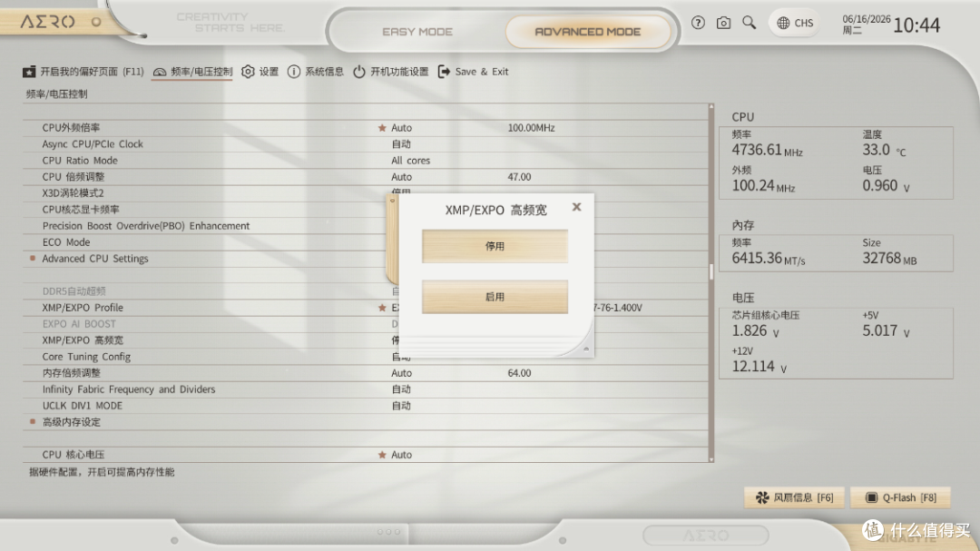Expand the 高级内存设定 submenu
The height and width of the screenshot is (551, 980).
coord(366,422)
